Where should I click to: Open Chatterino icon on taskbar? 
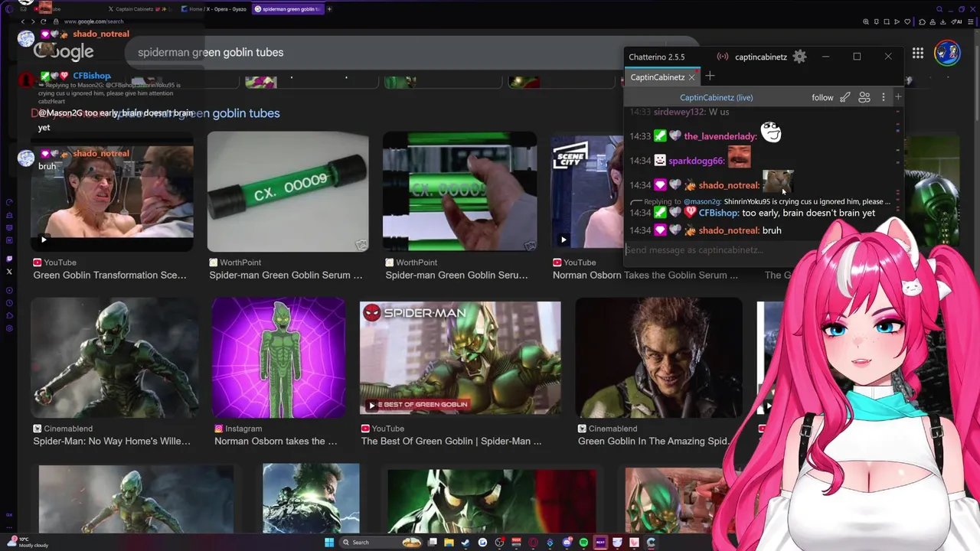651,542
